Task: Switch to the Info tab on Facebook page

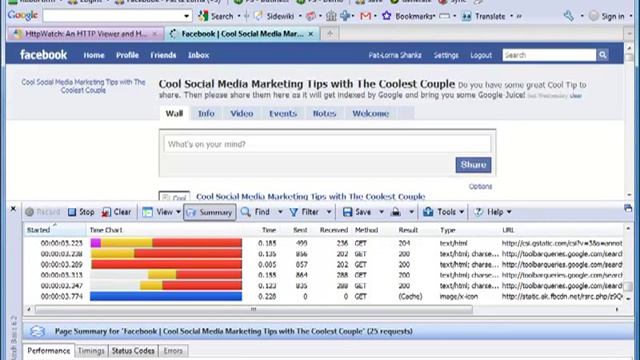Action: 206,113
